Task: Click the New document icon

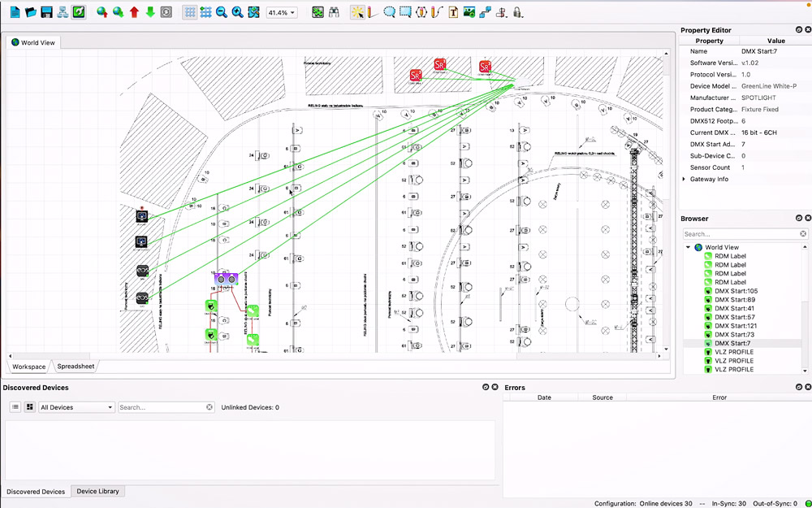Action: coord(15,12)
